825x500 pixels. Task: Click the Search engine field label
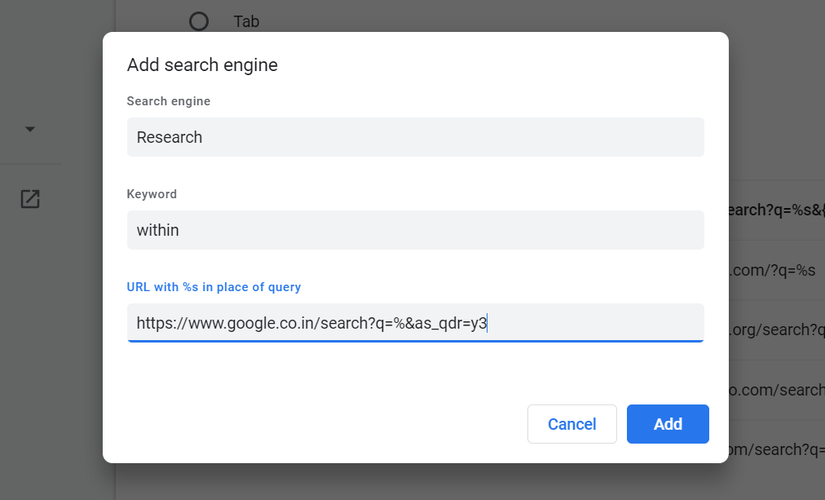pyautogui.click(x=169, y=101)
